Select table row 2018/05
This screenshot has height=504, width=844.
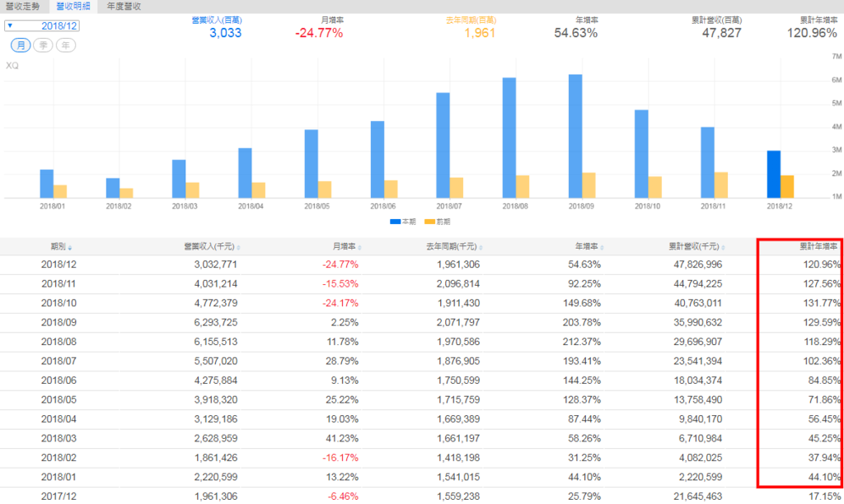(x=422, y=400)
